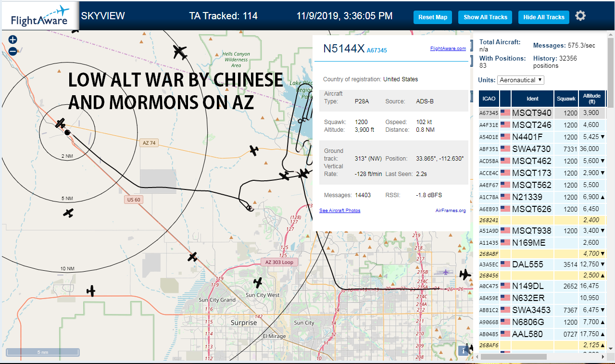Click US flag in MSQT940 row
The image size is (615, 364).
click(505, 113)
